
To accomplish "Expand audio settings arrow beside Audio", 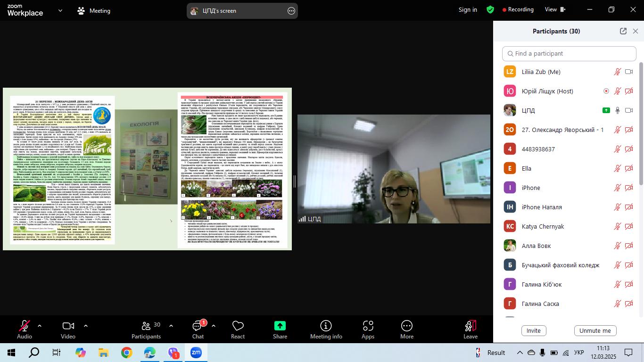I will click(x=39, y=326).
